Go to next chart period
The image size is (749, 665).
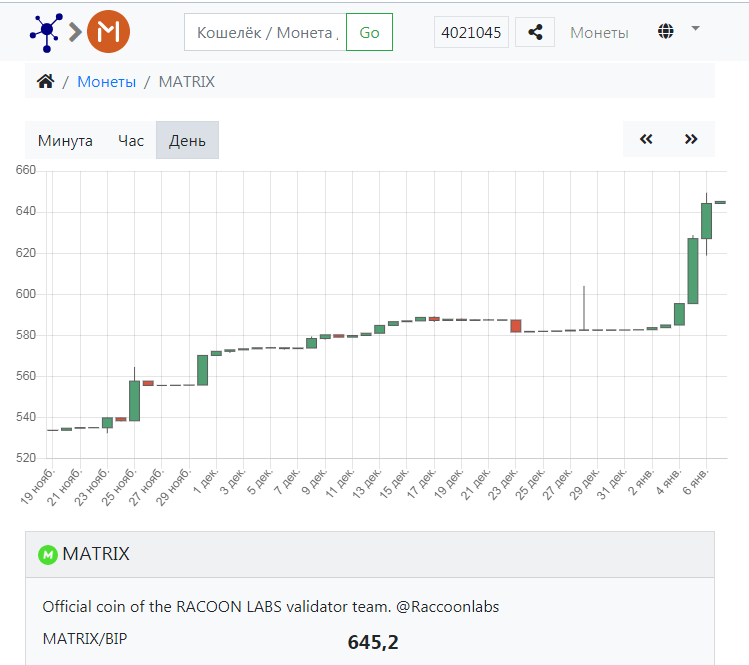click(x=691, y=139)
